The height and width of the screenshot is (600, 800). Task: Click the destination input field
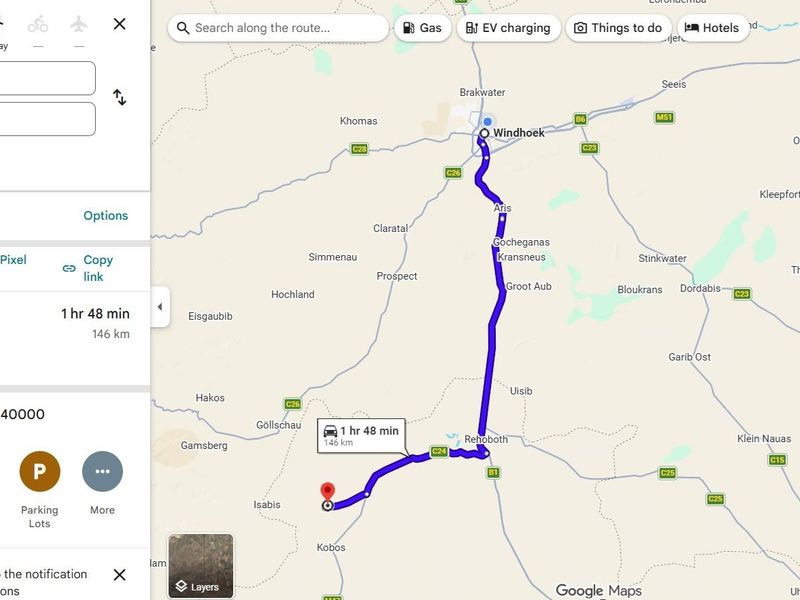(47, 119)
